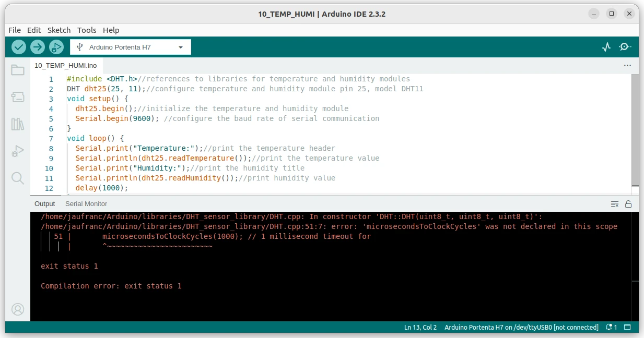Image resolution: width=644 pixels, height=338 pixels.
Task: Click the void loop() line
Action: [x=96, y=139]
